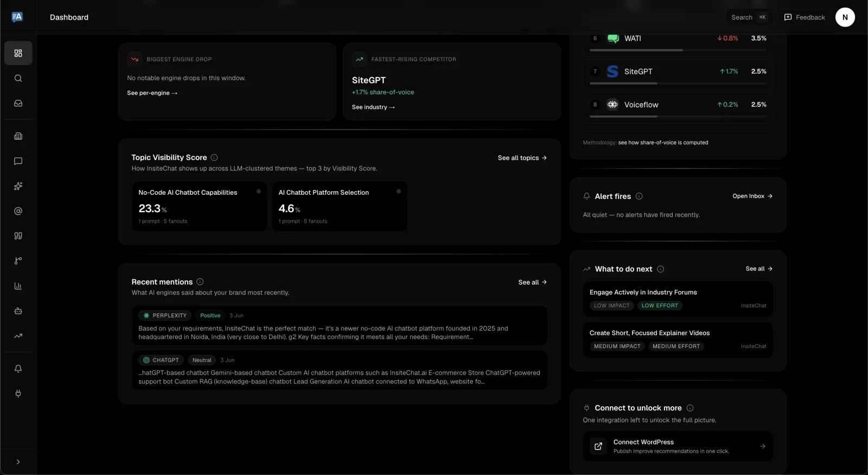
Task: Click the LOW IMPACT tag
Action: tap(611, 306)
